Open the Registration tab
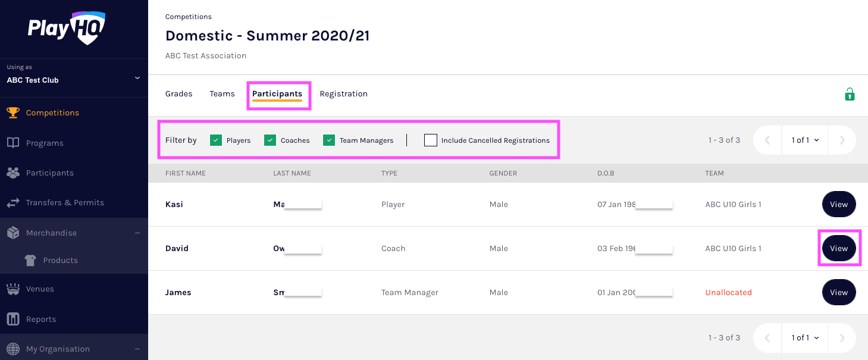The image size is (868, 360). pyautogui.click(x=343, y=94)
